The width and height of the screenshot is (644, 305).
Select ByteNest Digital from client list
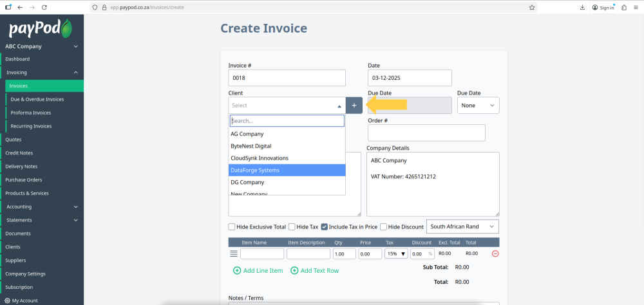287,145
